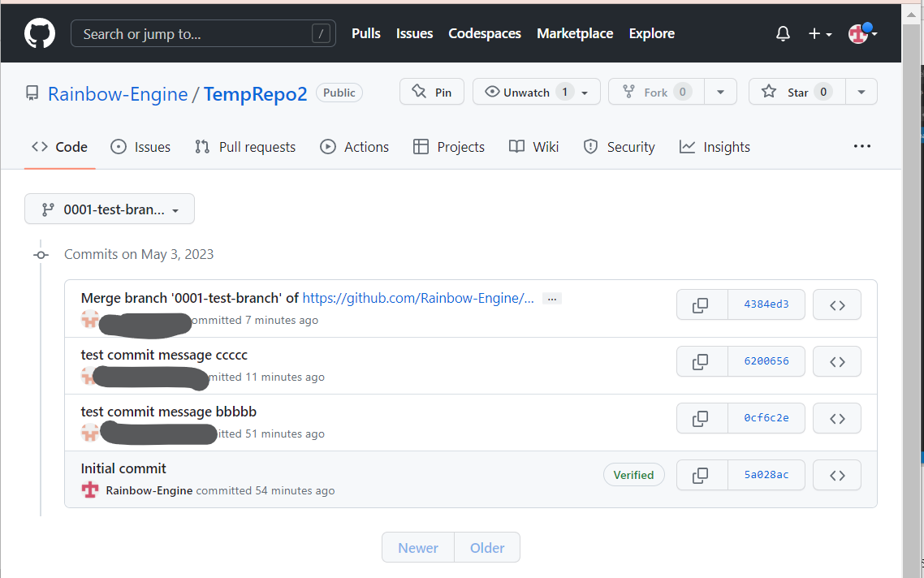Click author avatar on commit bbbbb
The height and width of the screenshot is (578, 924).
pyautogui.click(x=90, y=433)
